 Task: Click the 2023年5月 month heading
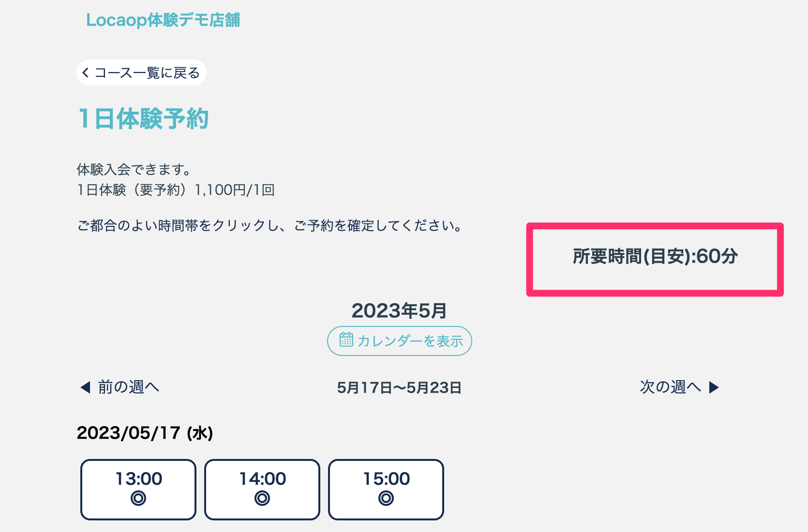[399, 311]
